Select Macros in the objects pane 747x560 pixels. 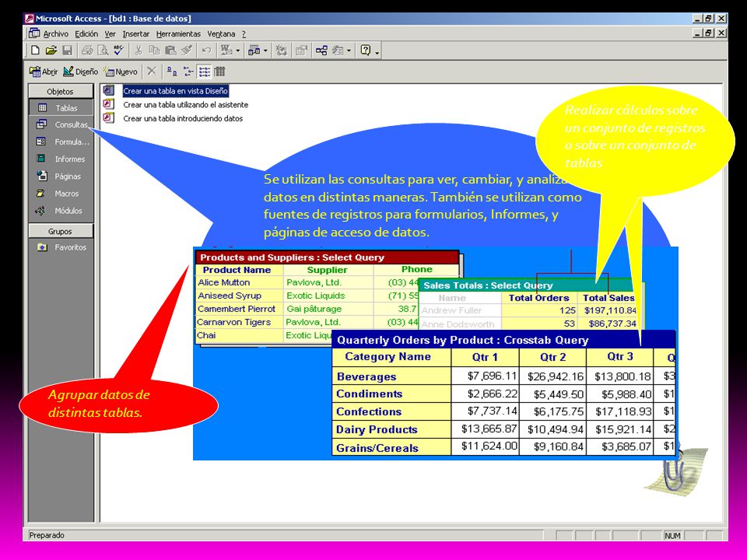coord(58,194)
